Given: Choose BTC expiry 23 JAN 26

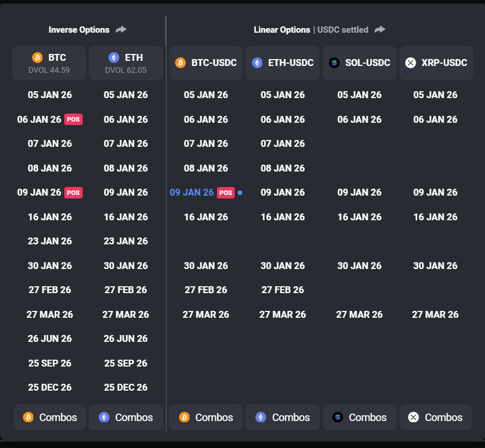Looking at the screenshot, I should click(50, 241).
